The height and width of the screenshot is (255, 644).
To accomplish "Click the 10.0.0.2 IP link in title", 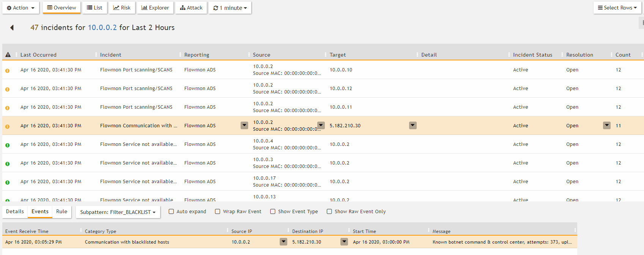I will 102,27.
